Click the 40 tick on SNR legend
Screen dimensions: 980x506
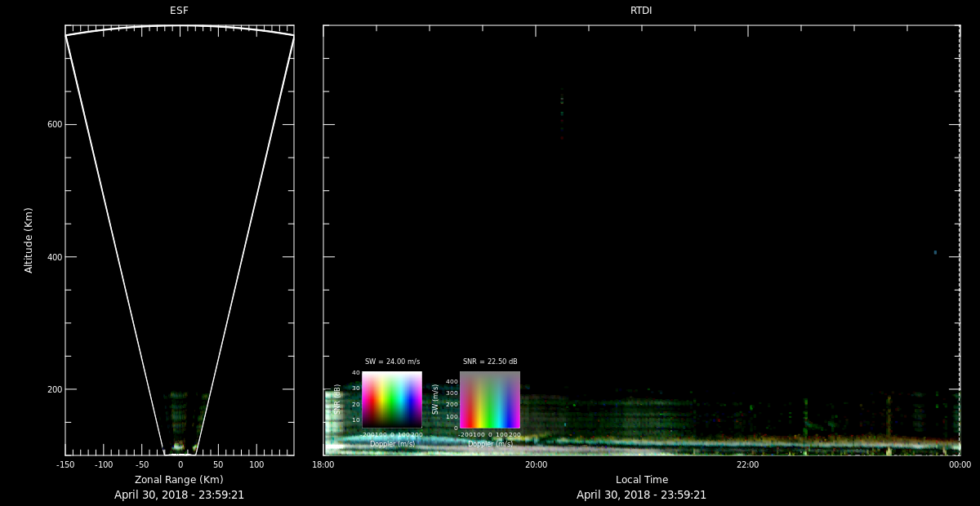pyautogui.click(x=356, y=372)
